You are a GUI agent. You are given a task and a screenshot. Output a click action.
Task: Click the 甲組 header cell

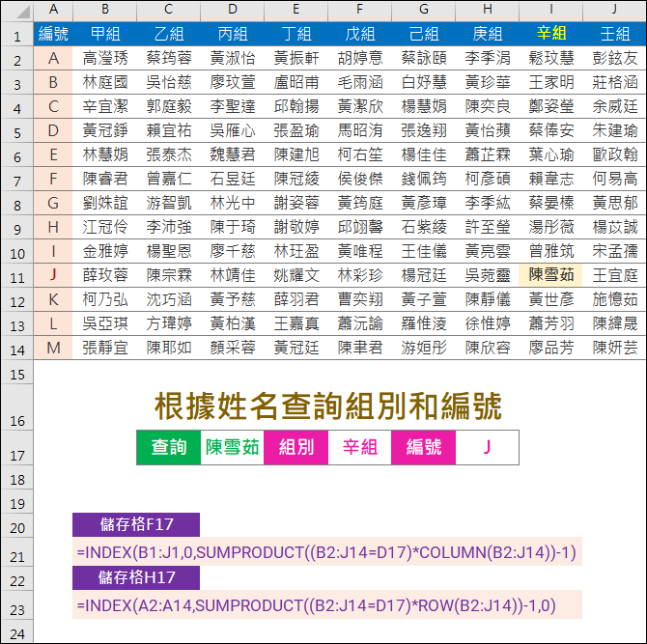point(105,34)
